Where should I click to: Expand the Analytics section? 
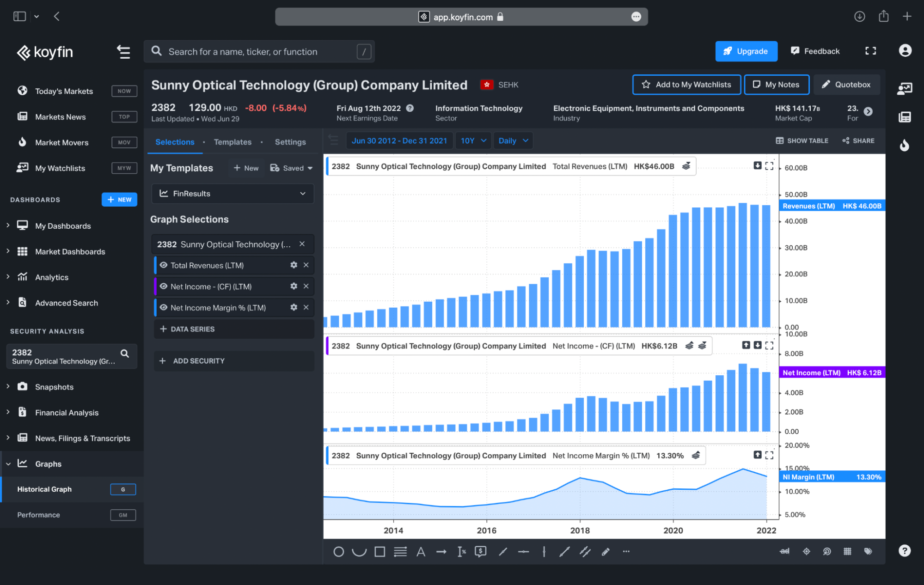tap(8, 277)
